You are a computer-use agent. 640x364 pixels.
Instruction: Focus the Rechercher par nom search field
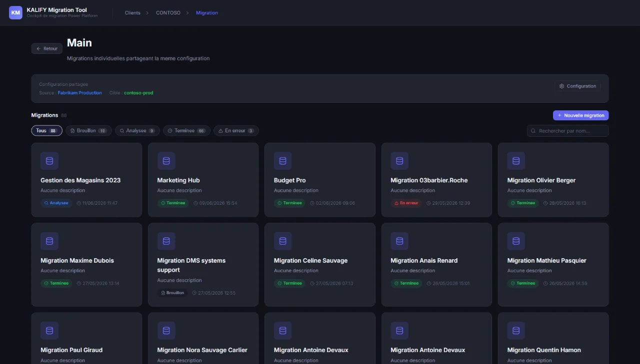coord(567,131)
